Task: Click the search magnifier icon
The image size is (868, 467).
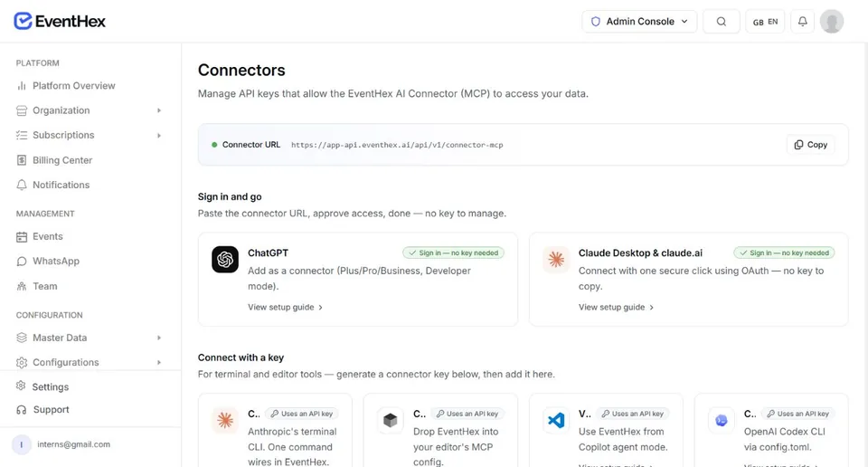Action: (x=722, y=21)
